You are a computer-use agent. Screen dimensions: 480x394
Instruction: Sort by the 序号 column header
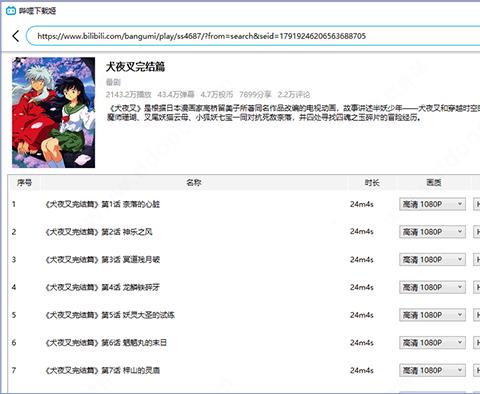(24, 183)
